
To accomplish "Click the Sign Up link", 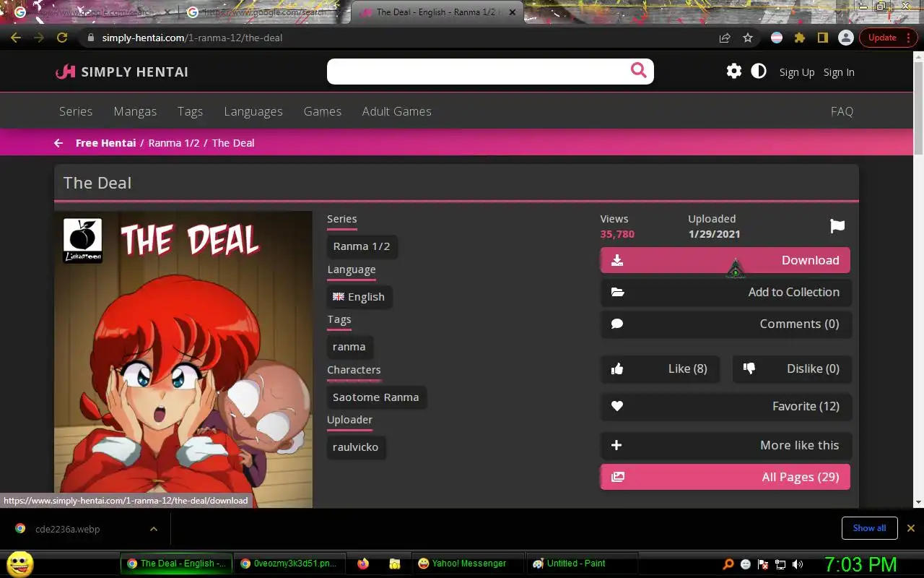I will [797, 72].
